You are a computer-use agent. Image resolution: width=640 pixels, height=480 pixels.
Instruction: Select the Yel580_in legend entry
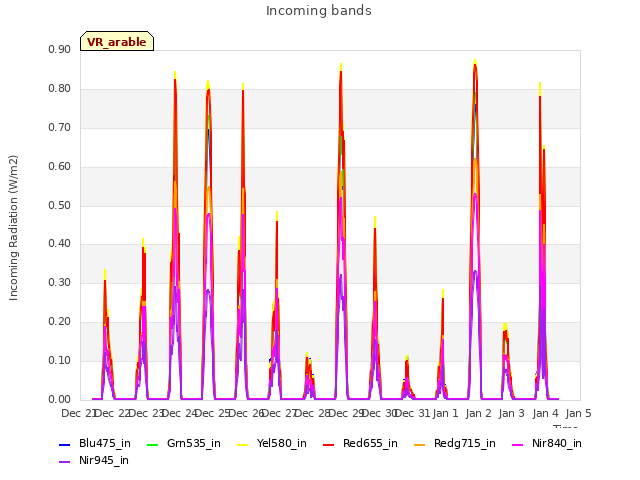click(272, 443)
